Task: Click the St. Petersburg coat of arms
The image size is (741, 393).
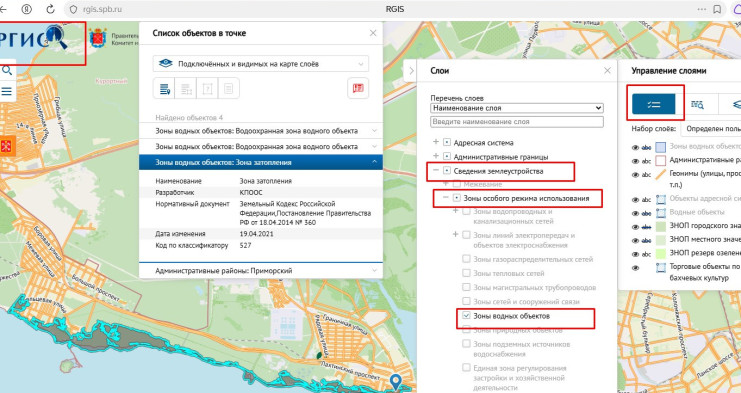Action: point(98,38)
